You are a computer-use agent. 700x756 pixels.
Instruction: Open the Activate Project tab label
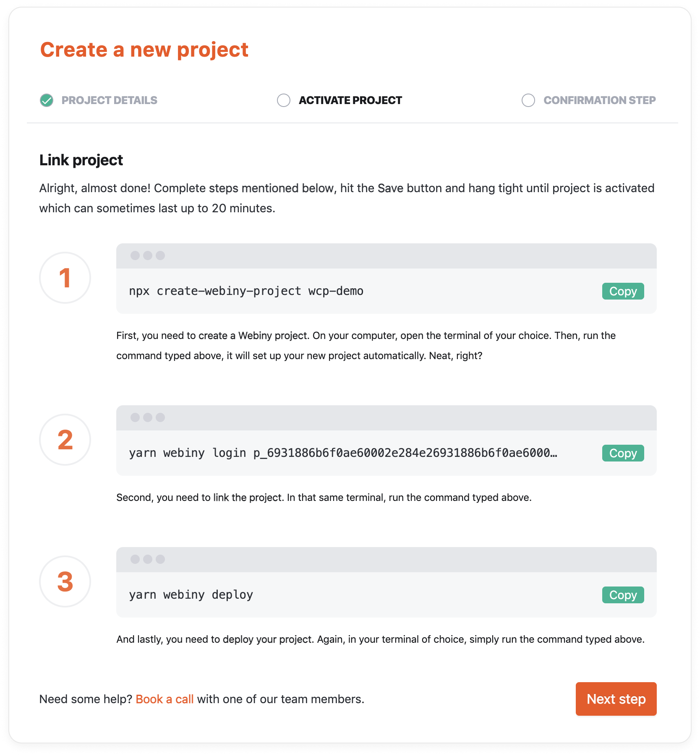pyautogui.click(x=350, y=100)
